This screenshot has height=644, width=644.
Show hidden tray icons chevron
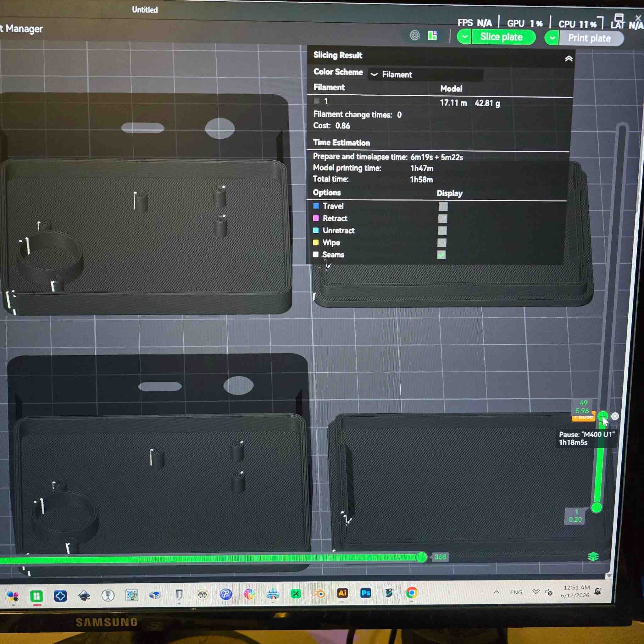(496, 592)
